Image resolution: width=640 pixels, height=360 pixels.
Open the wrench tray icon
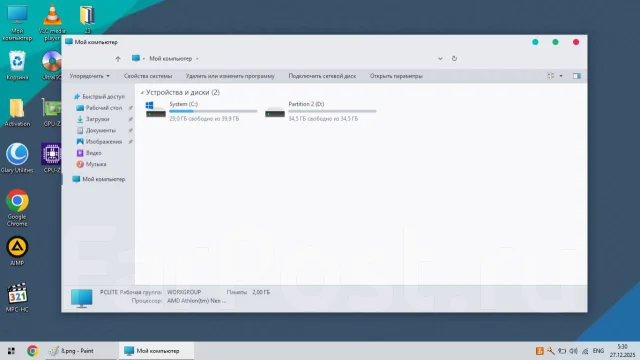[x=551, y=351]
